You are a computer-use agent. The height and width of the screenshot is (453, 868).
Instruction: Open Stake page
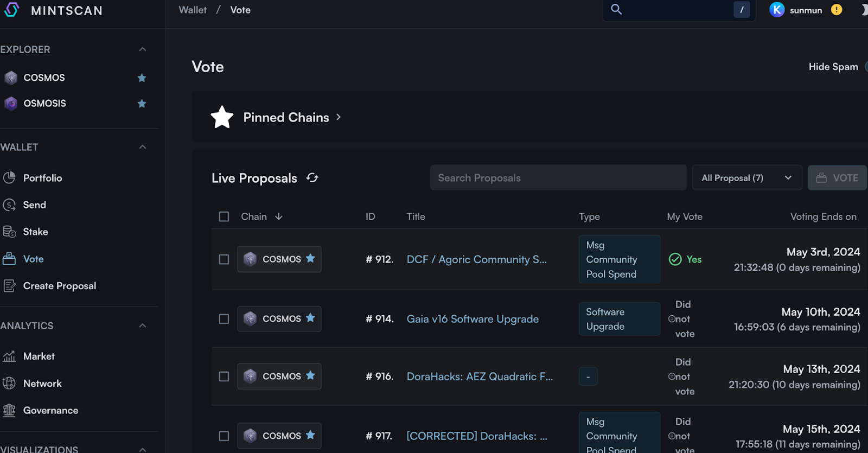(36, 232)
